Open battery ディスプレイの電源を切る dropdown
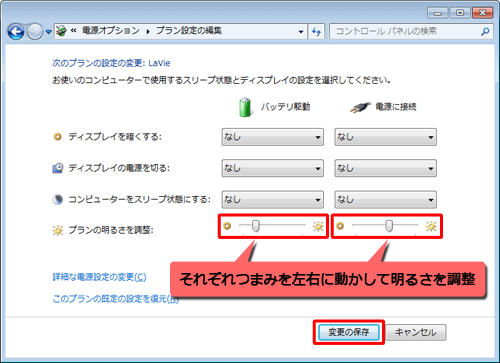500x363 pixels. tap(273, 168)
